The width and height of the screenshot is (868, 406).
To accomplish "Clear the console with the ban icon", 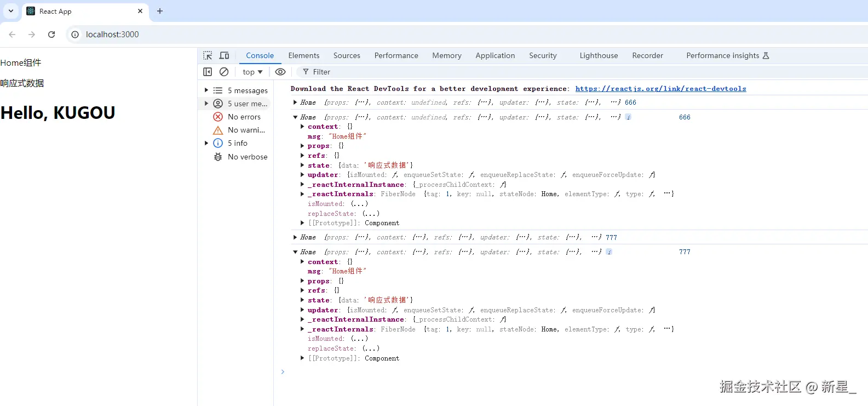I will (x=224, y=72).
